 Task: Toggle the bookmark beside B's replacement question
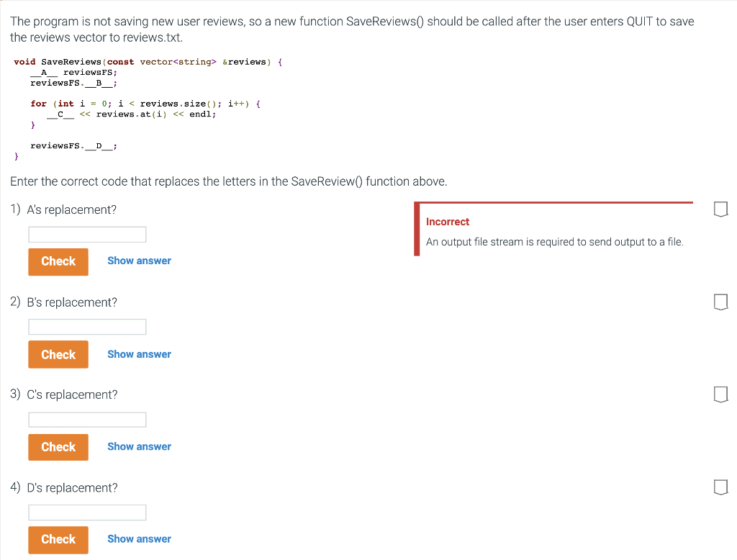click(720, 302)
